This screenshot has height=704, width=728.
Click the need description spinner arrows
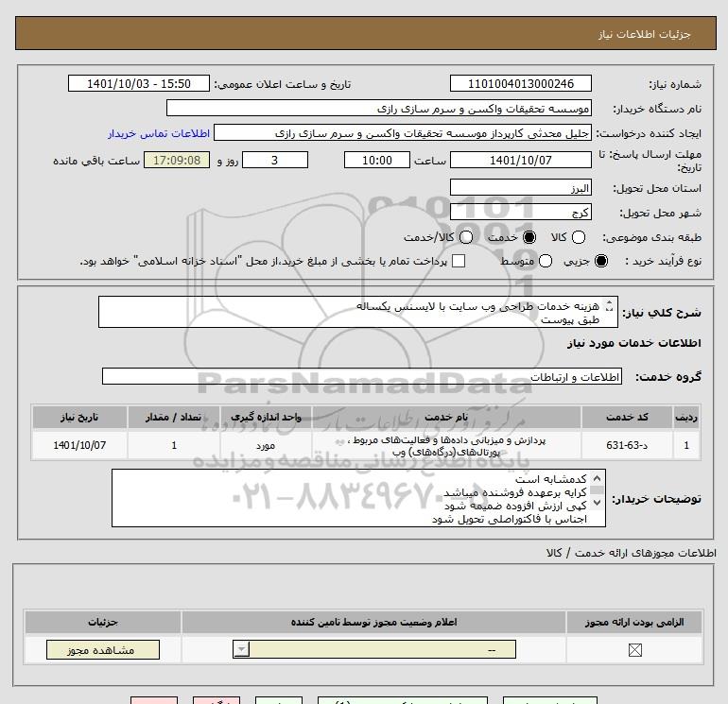coord(609,306)
